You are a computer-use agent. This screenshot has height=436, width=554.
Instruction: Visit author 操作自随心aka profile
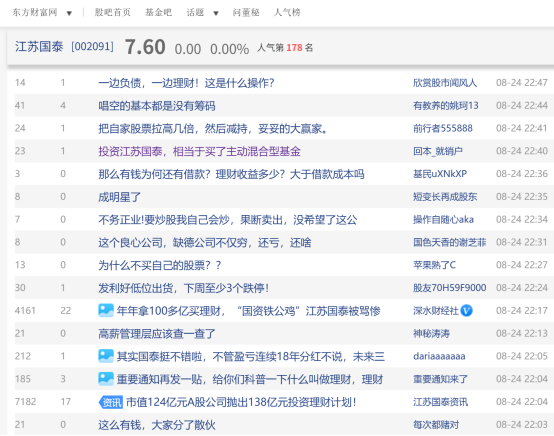443,220
